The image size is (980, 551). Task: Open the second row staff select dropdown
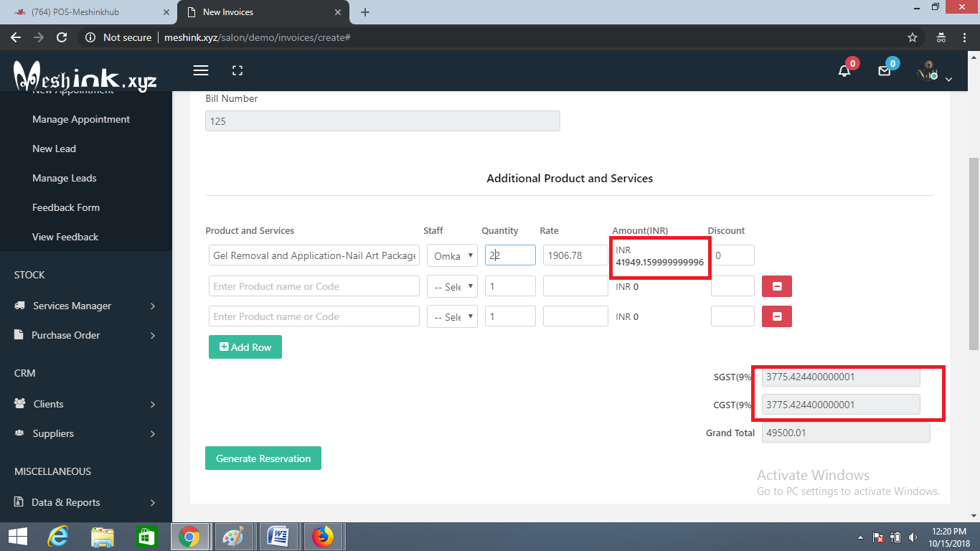pos(452,286)
